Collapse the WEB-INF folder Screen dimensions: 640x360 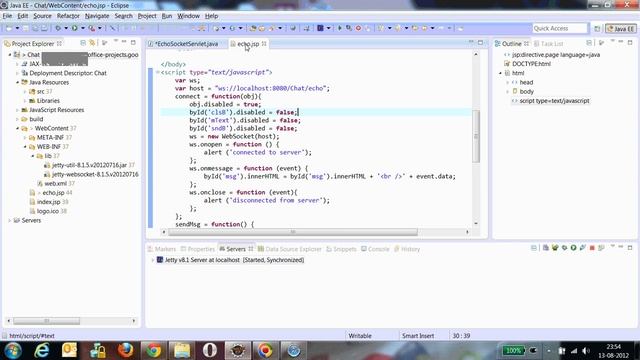click(25, 147)
